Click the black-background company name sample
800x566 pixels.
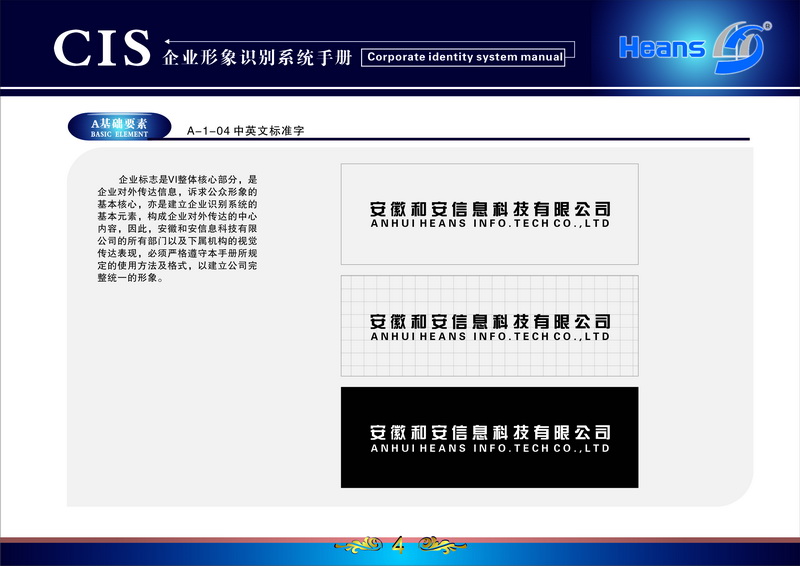point(490,437)
